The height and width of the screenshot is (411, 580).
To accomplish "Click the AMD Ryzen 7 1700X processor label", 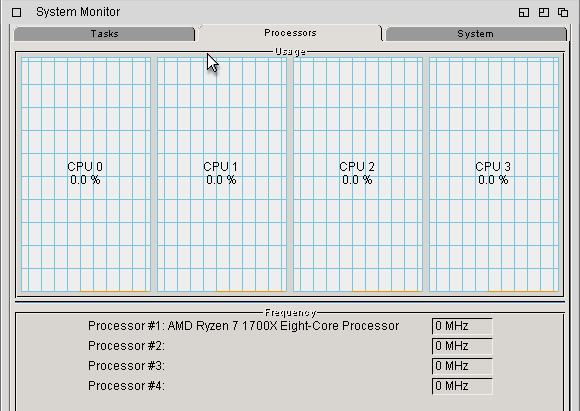I will (x=283, y=326).
